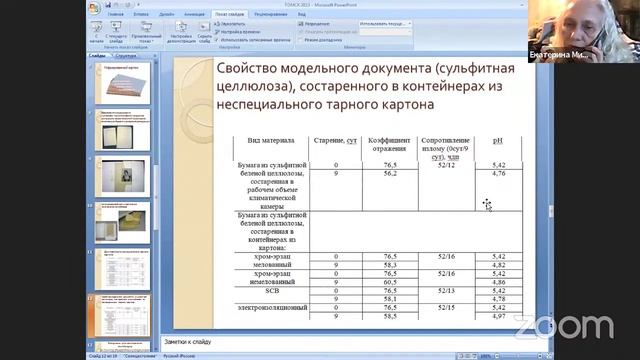
Task: Click 'Русский (Россия)' language status entry
Action: click(x=179, y=356)
